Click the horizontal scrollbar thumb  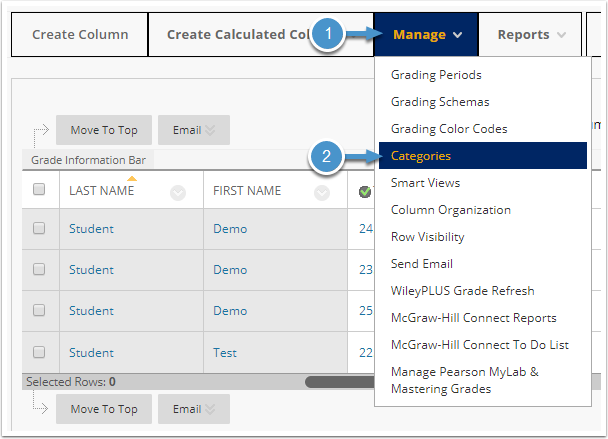click(340, 382)
